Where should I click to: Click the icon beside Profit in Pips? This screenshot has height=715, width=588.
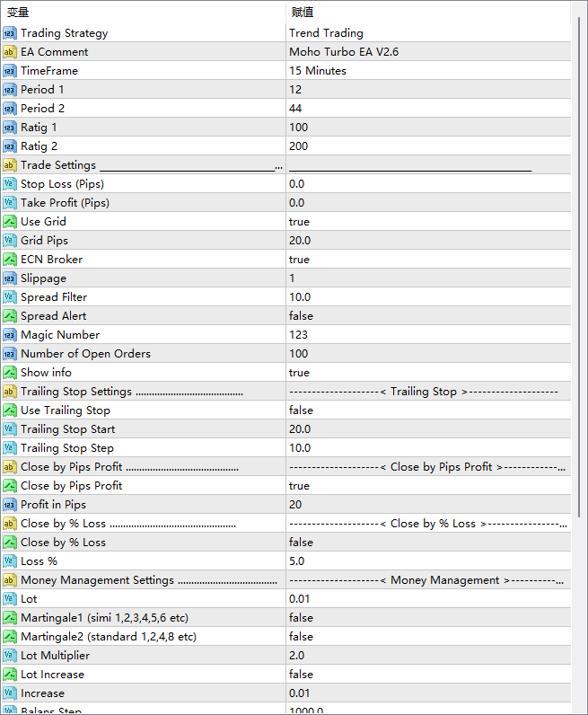pyautogui.click(x=10, y=505)
